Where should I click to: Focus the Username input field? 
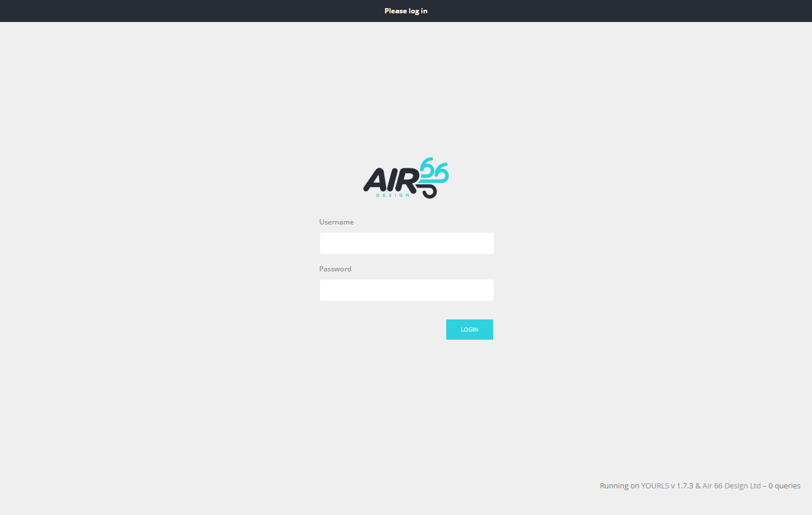406,243
